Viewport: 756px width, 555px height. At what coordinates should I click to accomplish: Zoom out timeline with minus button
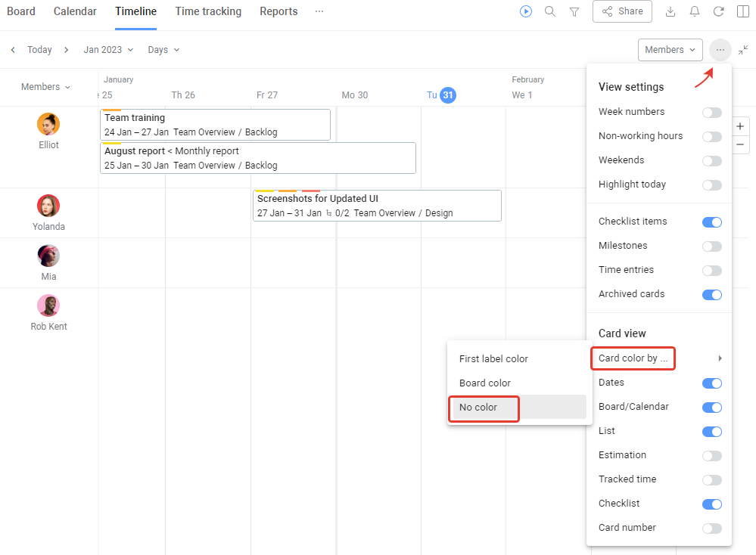[740, 144]
